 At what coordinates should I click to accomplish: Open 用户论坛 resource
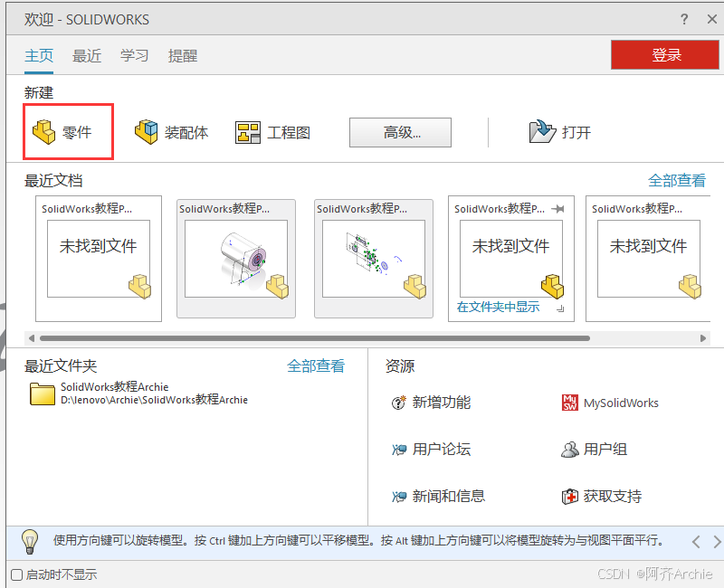click(x=432, y=449)
